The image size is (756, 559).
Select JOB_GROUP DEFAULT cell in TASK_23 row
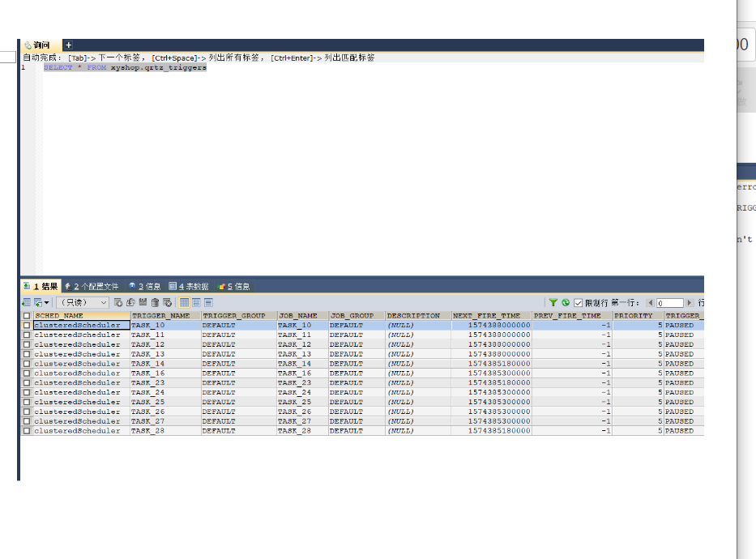click(357, 383)
